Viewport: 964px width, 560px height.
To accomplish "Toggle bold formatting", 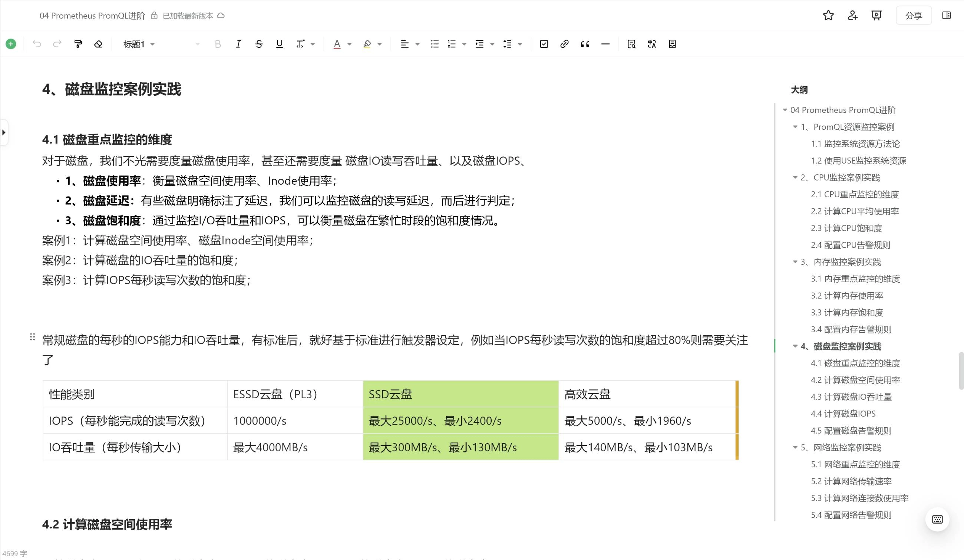I will coord(218,44).
